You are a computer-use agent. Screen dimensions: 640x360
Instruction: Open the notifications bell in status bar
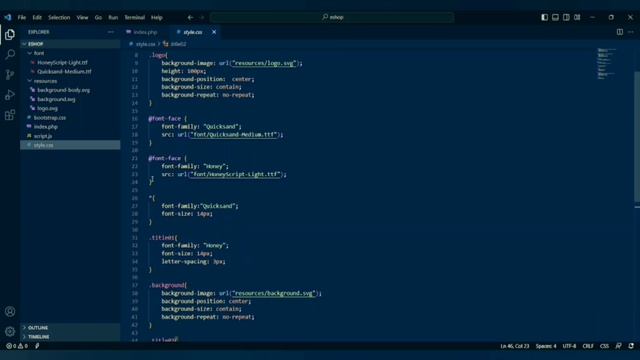[x=631, y=346]
